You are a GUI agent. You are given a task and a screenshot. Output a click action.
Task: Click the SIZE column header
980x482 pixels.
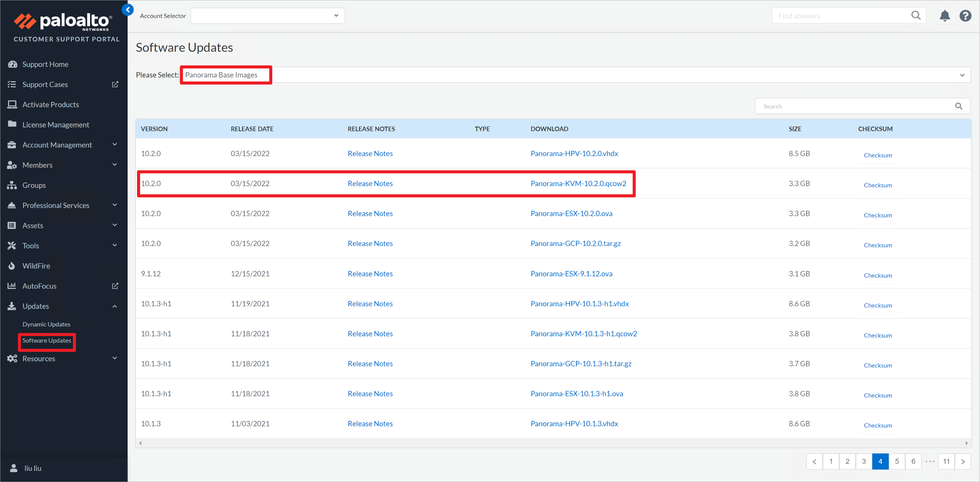(794, 129)
